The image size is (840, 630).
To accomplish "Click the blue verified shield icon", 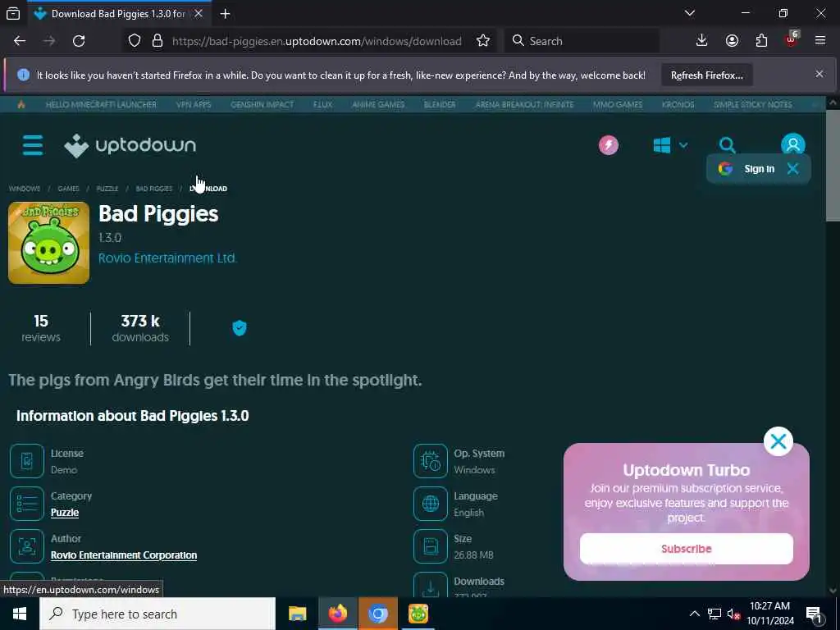I will pyautogui.click(x=240, y=328).
